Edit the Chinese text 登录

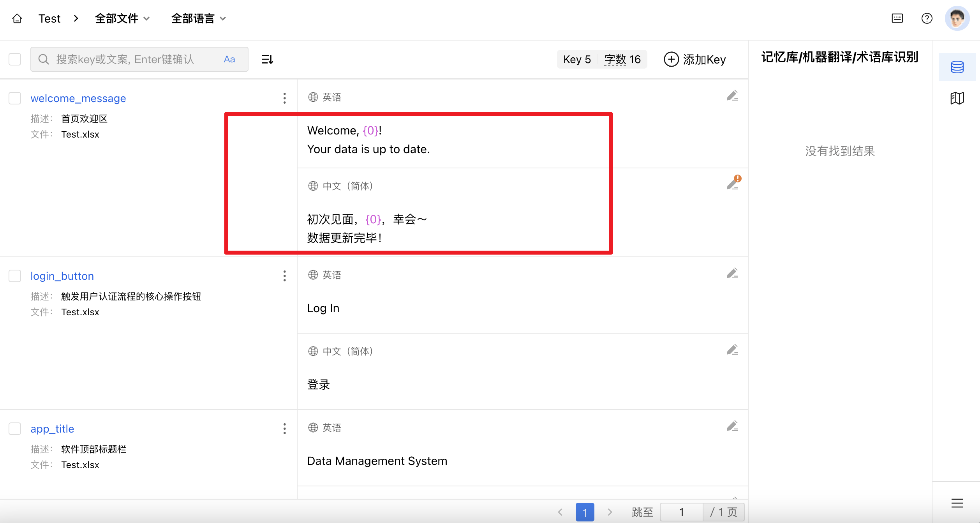pyautogui.click(x=732, y=350)
